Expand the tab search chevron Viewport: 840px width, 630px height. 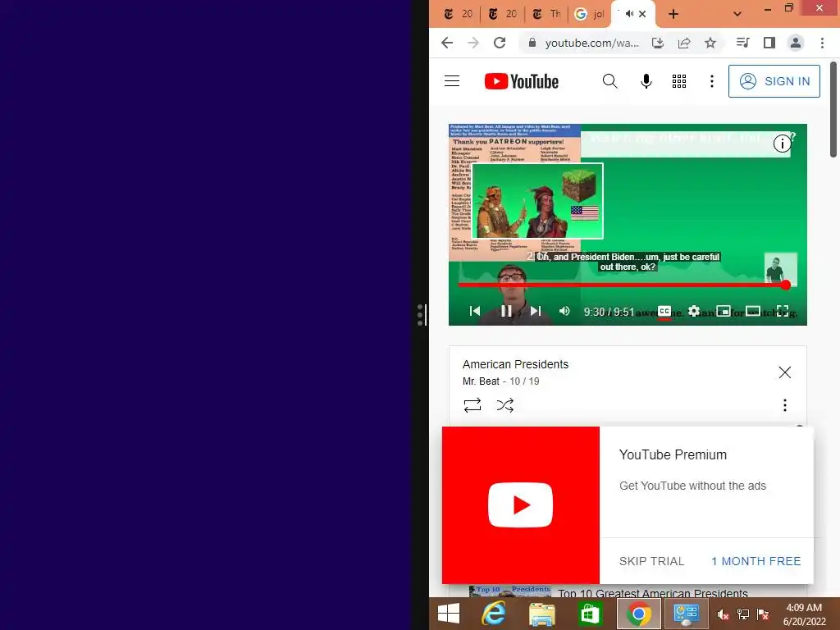pos(737,15)
